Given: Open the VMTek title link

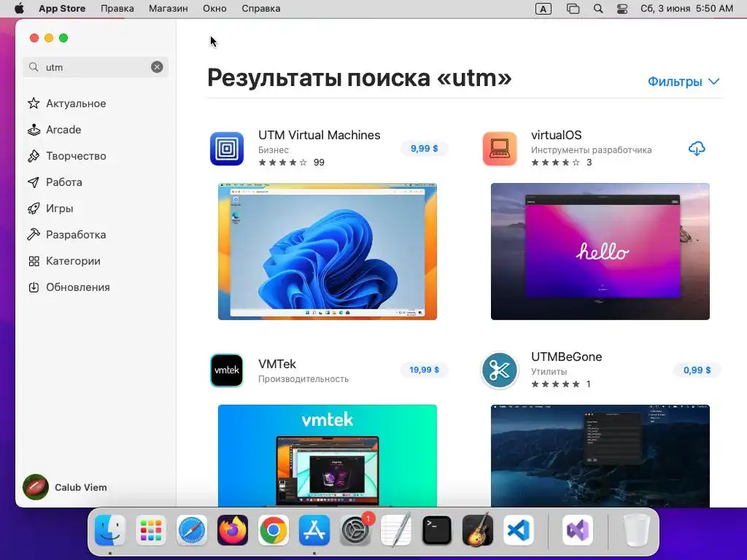Looking at the screenshot, I should pos(277,364).
